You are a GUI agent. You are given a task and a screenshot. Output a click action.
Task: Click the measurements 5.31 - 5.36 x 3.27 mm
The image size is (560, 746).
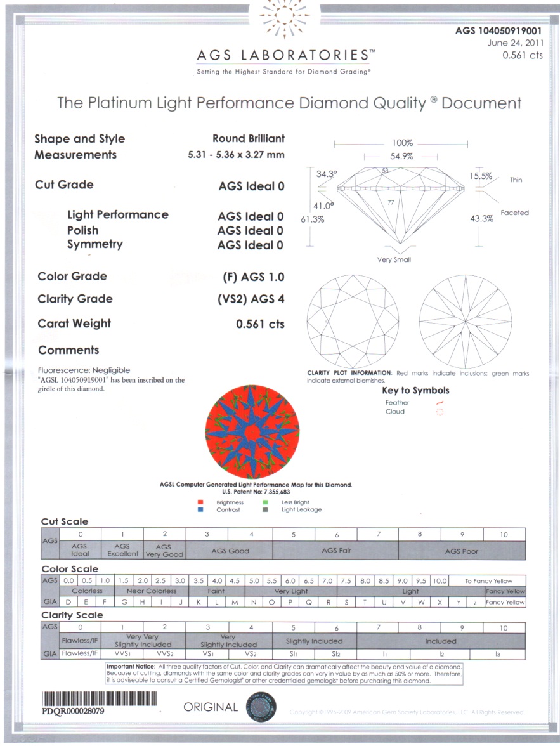(236, 155)
